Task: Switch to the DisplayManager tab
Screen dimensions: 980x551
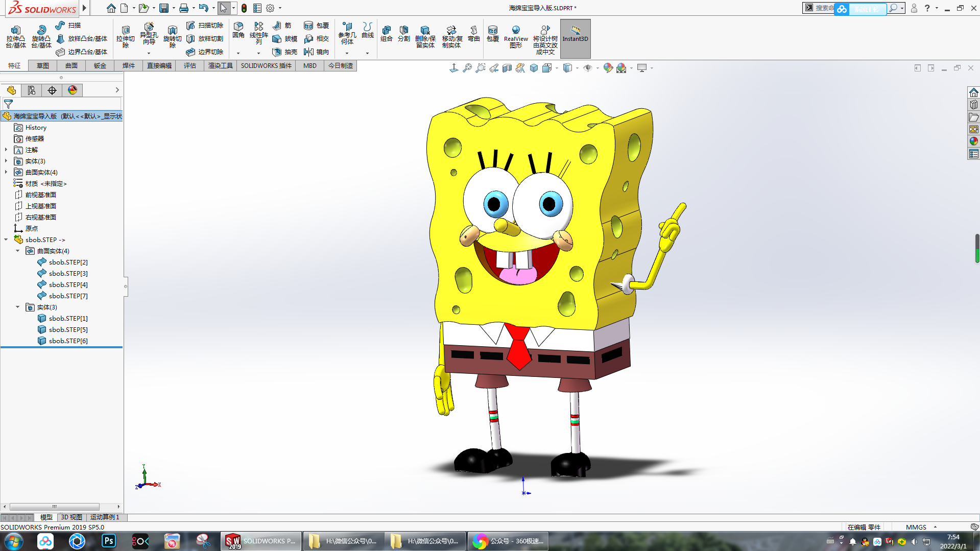Action: (x=73, y=90)
